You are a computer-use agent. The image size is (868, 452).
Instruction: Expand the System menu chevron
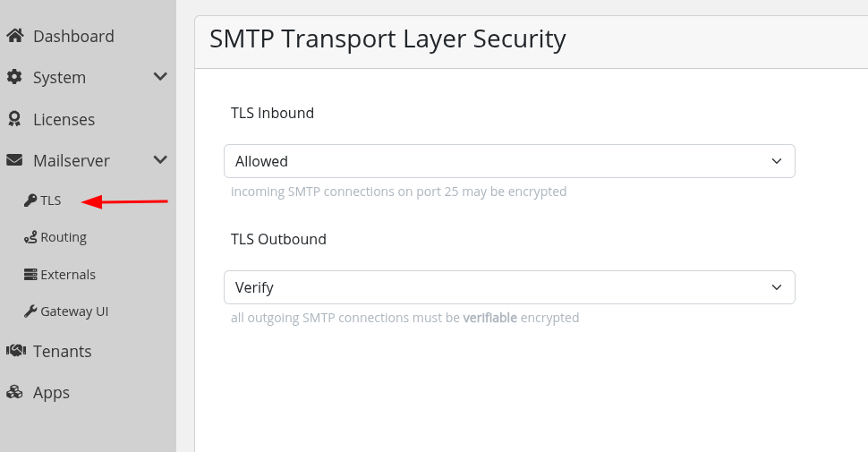click(x=160, y=77)
